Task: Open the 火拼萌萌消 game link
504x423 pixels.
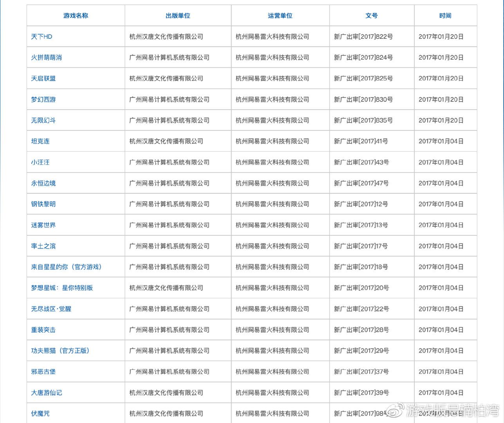Action: [x=47, y=58]
